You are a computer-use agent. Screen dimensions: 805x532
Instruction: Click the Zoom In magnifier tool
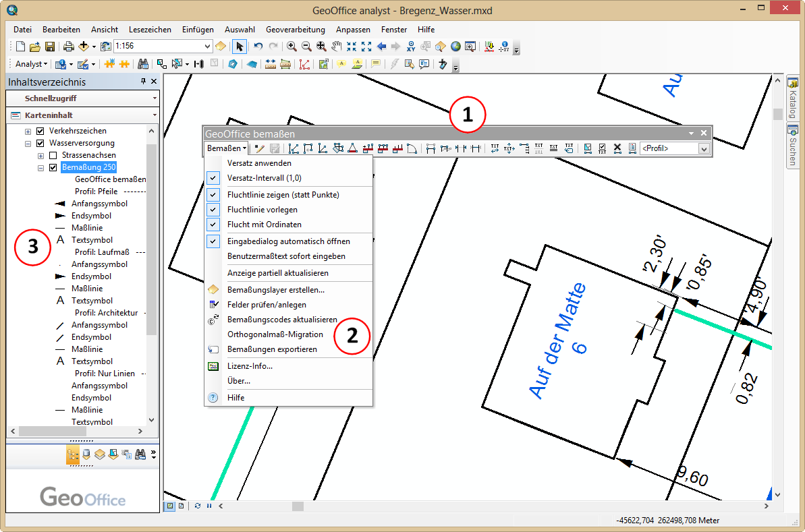point(292,47)
